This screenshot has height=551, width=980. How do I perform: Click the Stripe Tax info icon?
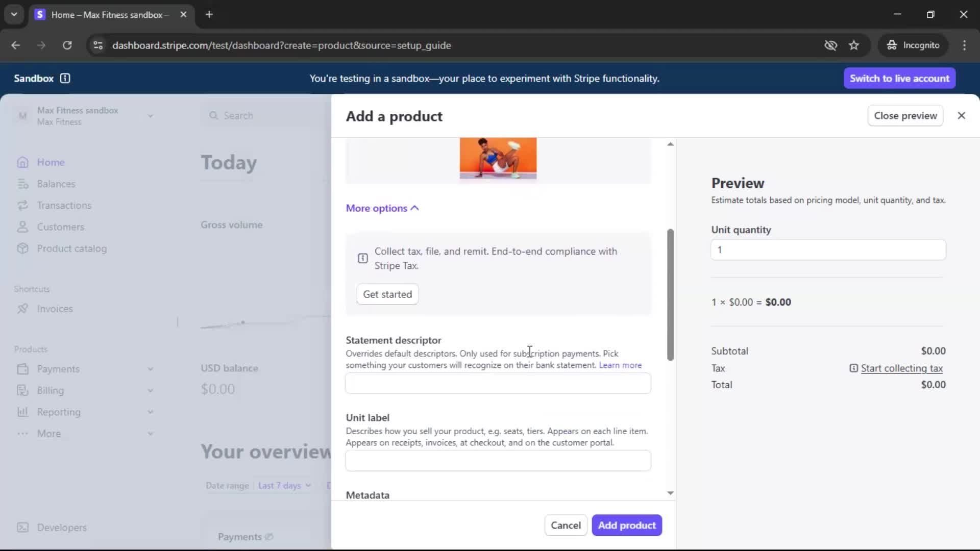point(363,258)
